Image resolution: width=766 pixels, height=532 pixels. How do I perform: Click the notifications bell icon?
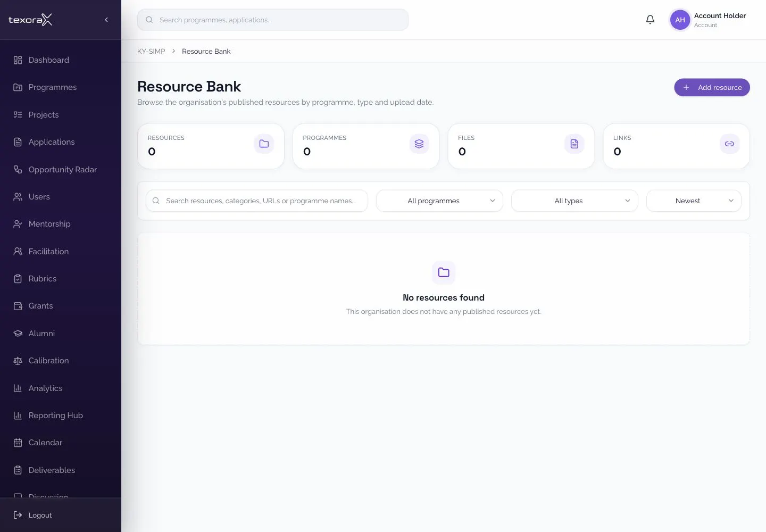pyautogui.click(x=650, y=20)
